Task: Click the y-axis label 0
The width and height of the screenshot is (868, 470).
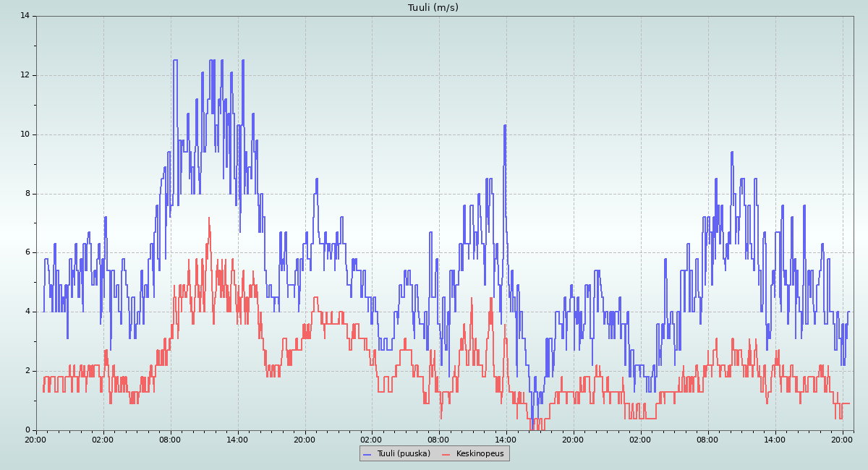Action: pyautogui.click(x=27, y=430)
